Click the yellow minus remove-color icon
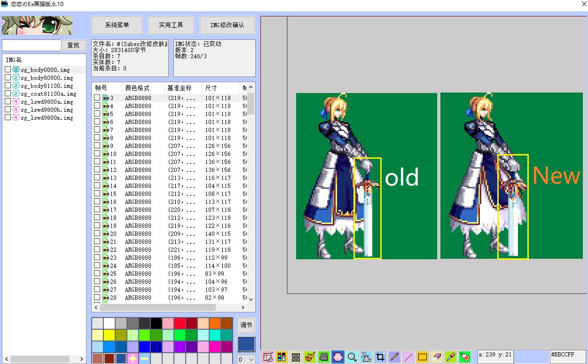Viewport: 588px width, 364px height. [144, 359]
